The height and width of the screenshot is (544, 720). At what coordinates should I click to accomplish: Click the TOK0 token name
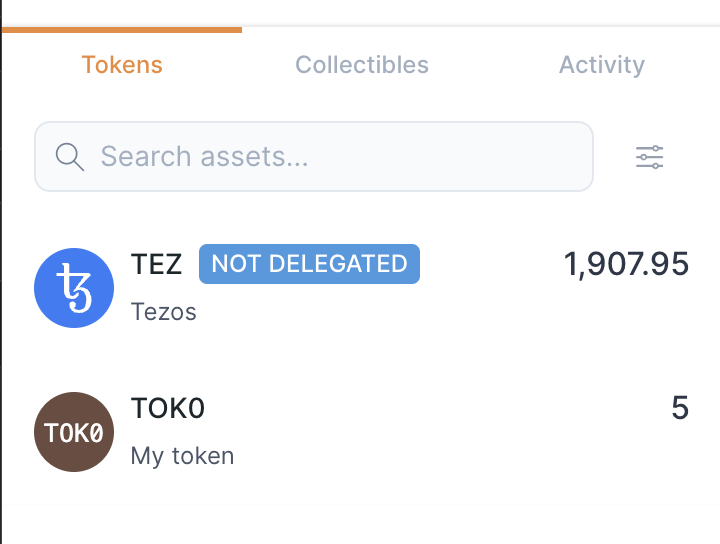pyautogui.click(x=168, y=408)
